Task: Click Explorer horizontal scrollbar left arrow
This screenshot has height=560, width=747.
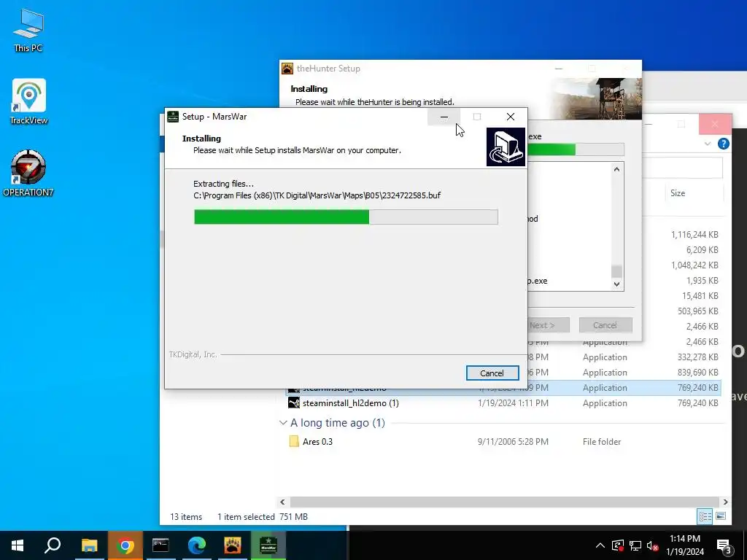Action: (x=282, y=502)
